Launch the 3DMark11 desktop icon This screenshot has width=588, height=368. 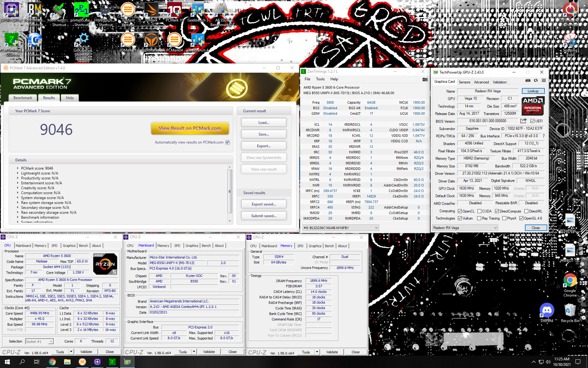pos(128,42)
